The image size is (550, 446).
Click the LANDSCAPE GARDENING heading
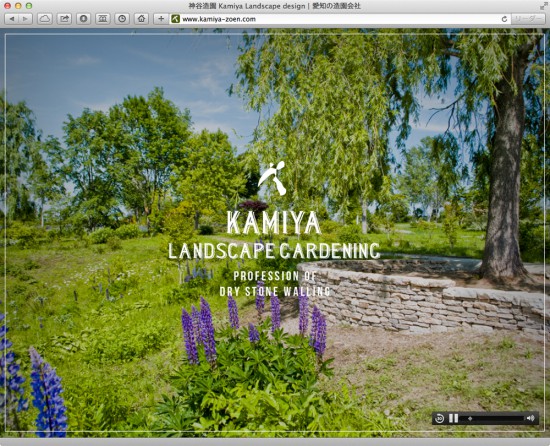click(274, 251)
